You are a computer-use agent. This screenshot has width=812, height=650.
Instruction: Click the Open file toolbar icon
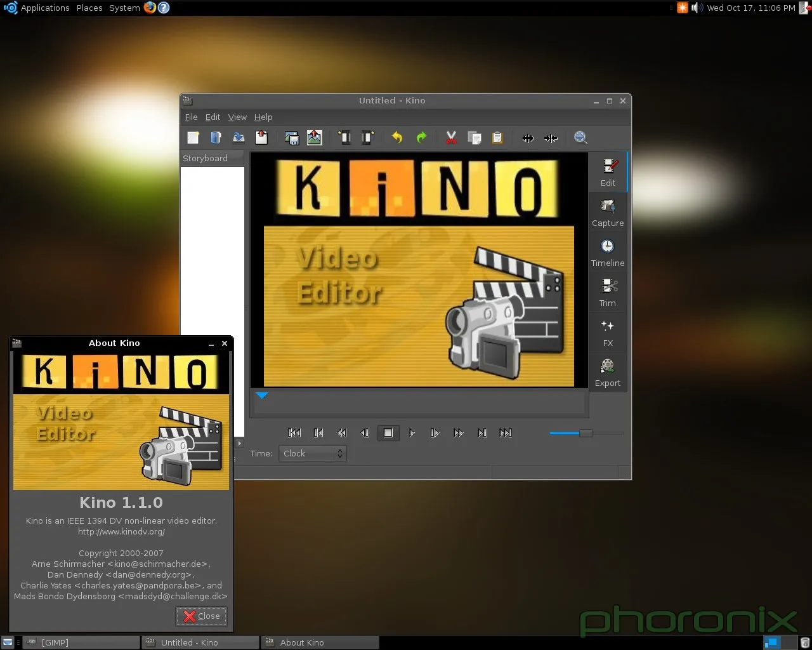pos(216,138)
